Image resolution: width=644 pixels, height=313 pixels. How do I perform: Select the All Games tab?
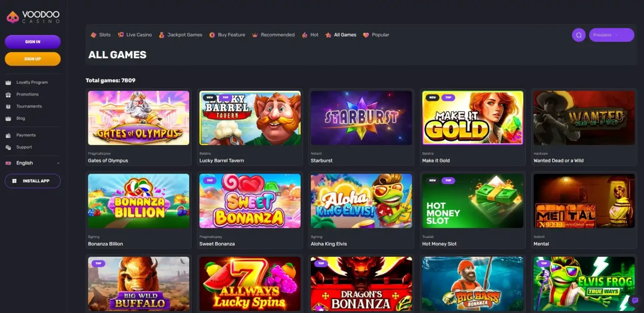341,35
